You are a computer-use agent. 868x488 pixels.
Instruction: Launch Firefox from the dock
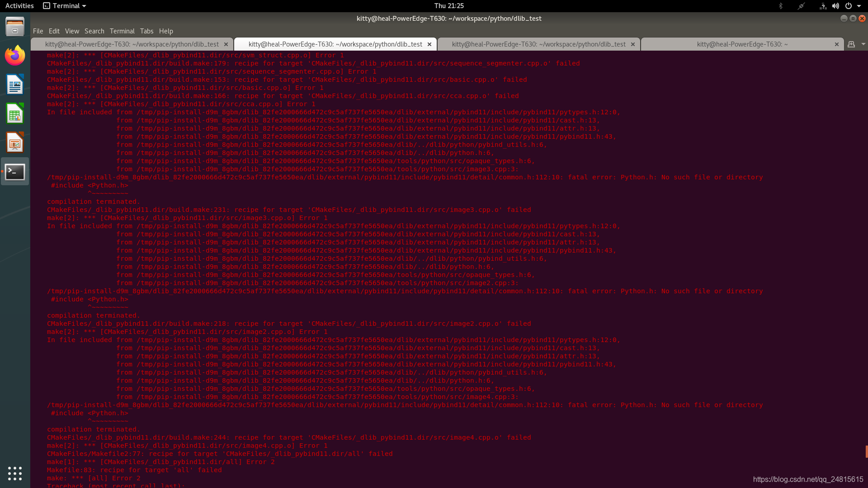click(x=15, y=56)
